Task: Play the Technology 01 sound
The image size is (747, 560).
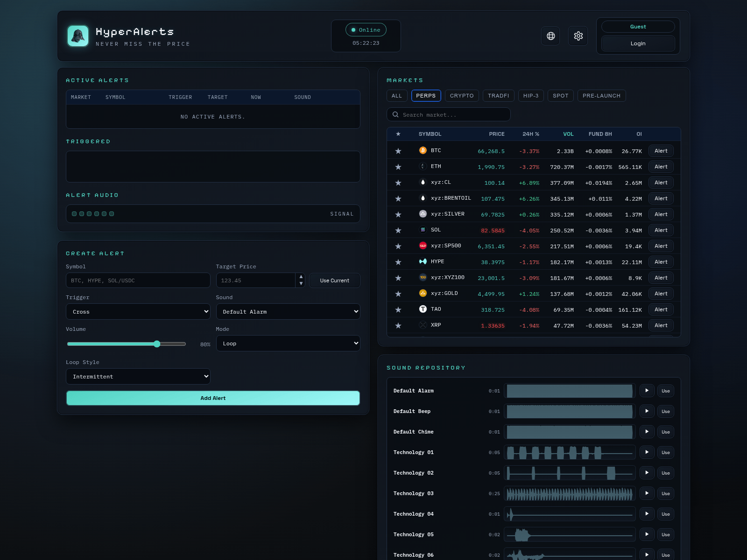Action: click(647, 452)
